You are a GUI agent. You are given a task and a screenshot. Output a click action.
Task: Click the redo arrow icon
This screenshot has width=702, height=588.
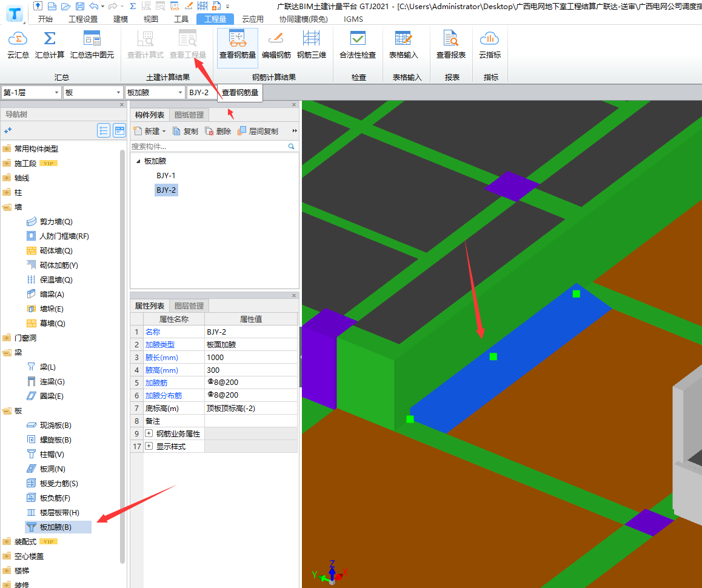click(113, 6)
